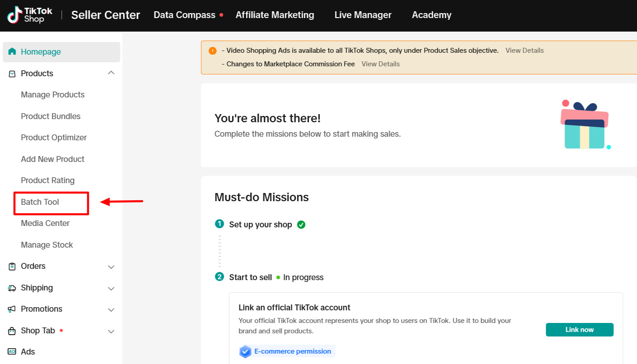Screen dimensions: 637x364
Task: Click the gift box illustration
Action: pos(585,125)
